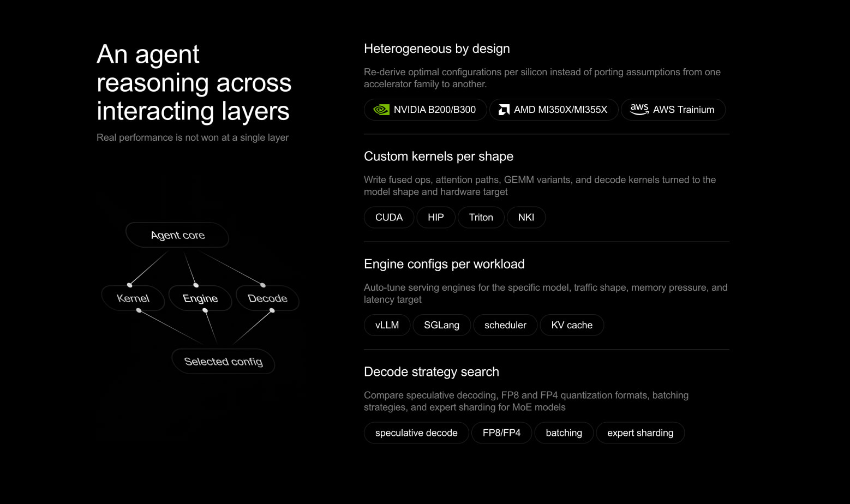Image resolution: width=850 pixels, height=504 pixels.
Task: Click the vLLM tag
Action: 387,325
